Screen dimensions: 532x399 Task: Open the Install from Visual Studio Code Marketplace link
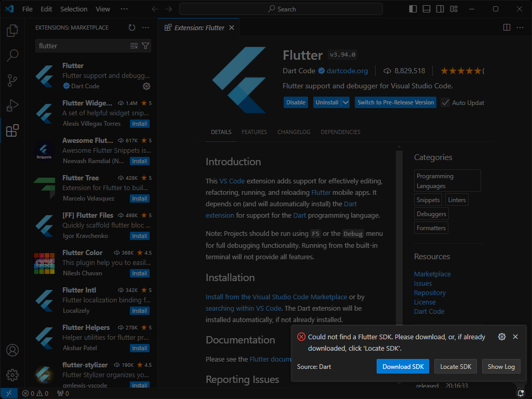click(x=276, y=297)
